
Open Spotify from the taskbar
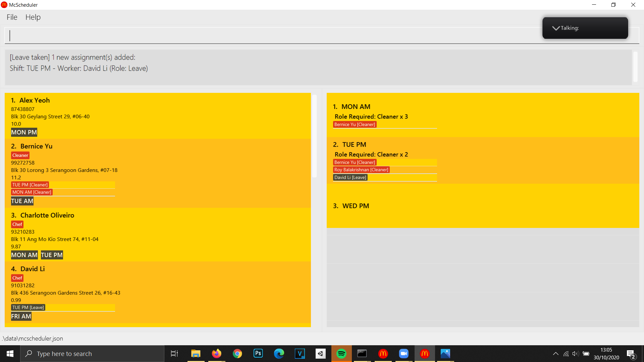341,354
